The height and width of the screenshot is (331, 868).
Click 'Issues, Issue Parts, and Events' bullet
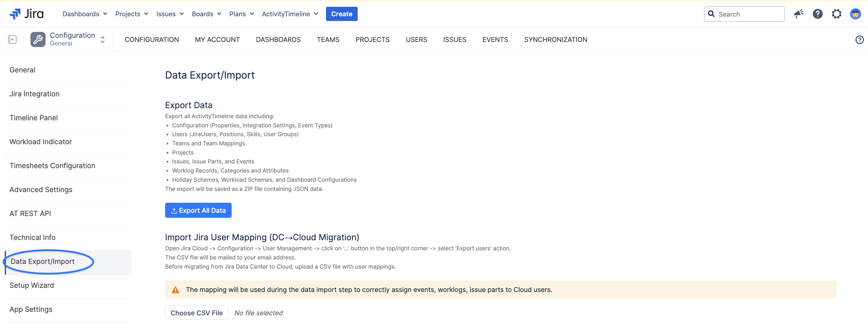(x=213, y=161)
